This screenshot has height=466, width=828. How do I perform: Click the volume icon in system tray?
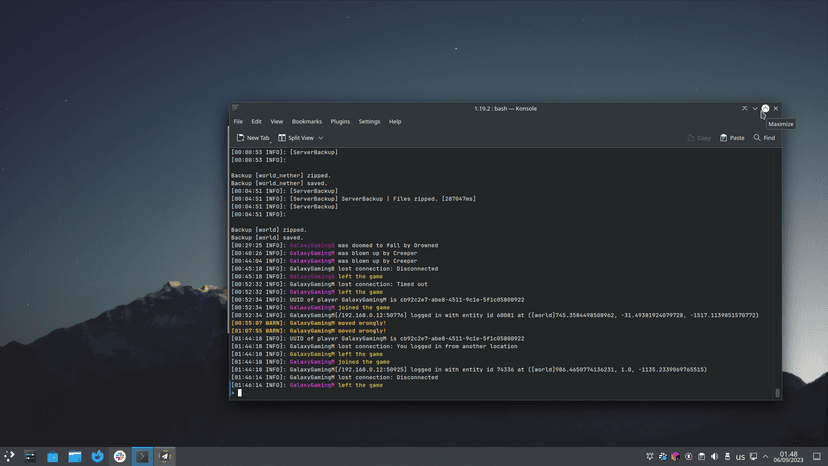click(714, 457)
